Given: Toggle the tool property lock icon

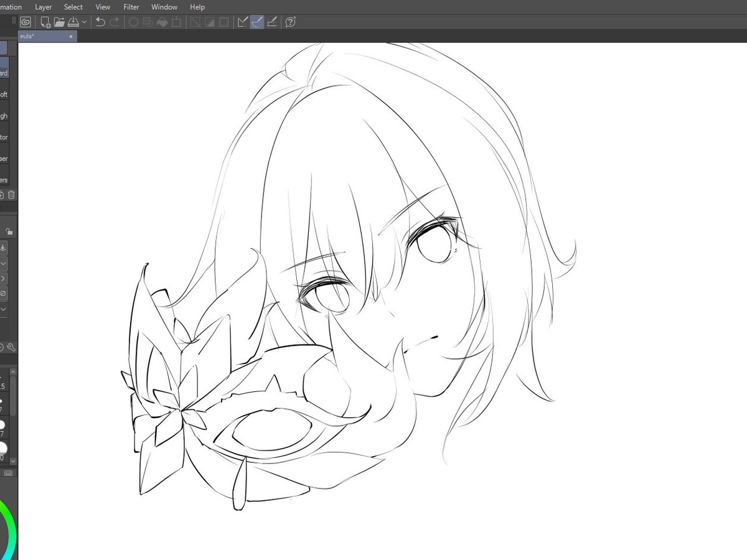Looking at the screenshot, I should (9, 231).
